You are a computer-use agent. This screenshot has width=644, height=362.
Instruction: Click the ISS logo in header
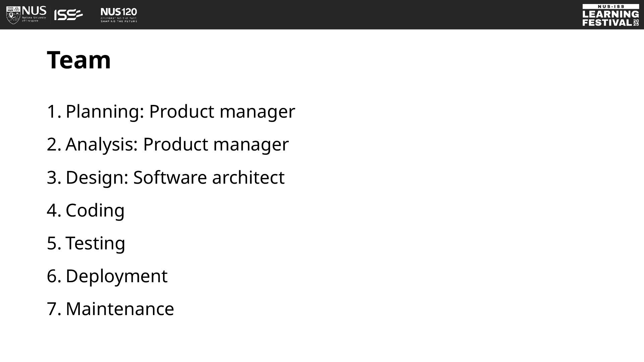[68, 15]
